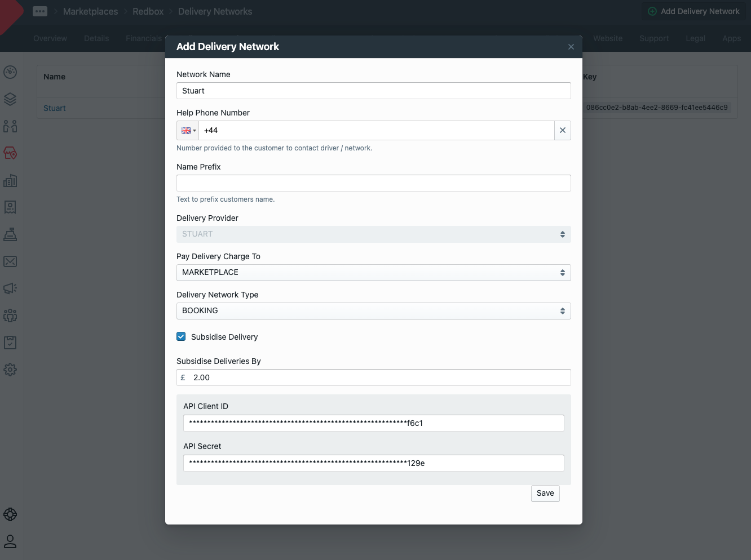Open the Stuart delivery network link
This screenshot has height=560, width=751.
pos(54,108)
